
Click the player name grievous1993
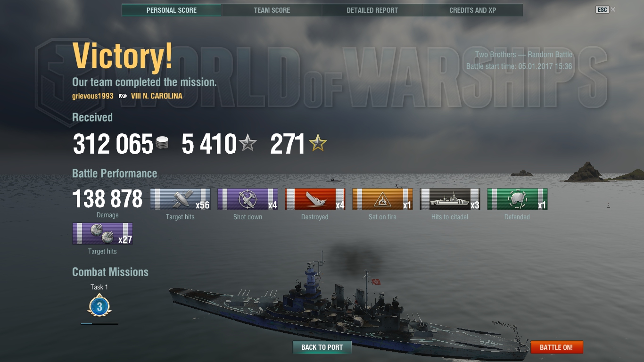pyautogui.click(x=93, y=96)
